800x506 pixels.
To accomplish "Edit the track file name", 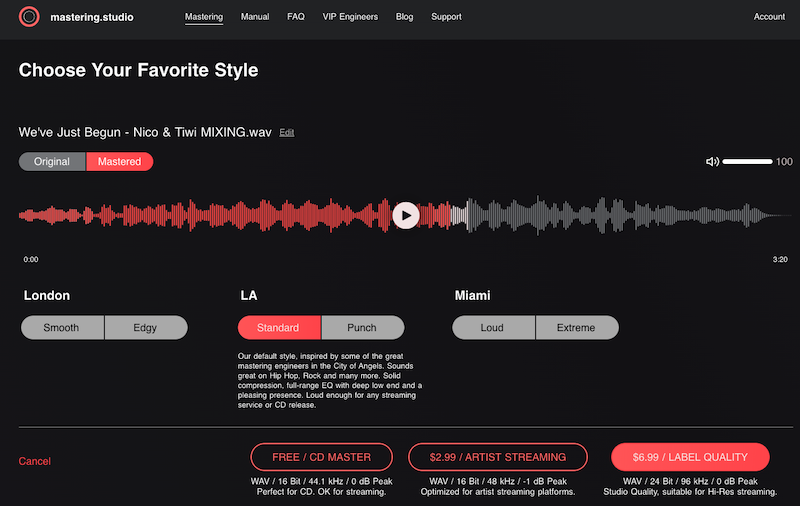I will tap(287, 133).
